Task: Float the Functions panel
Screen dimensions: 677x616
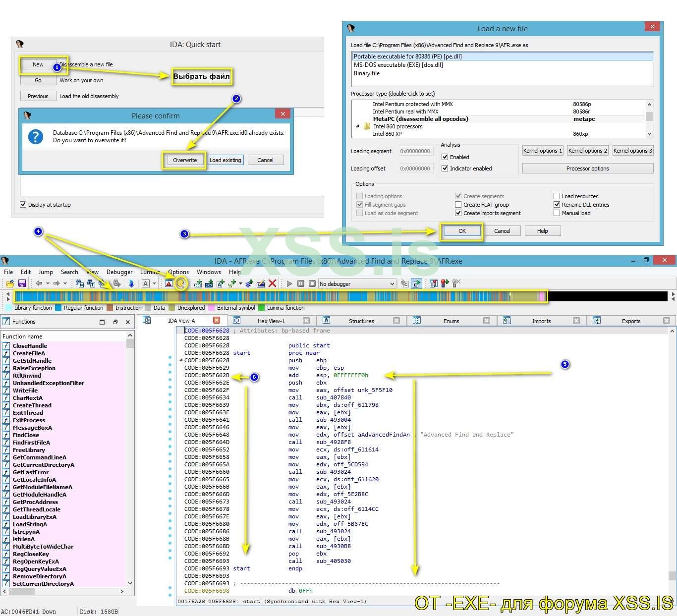Action: (115, 322)
